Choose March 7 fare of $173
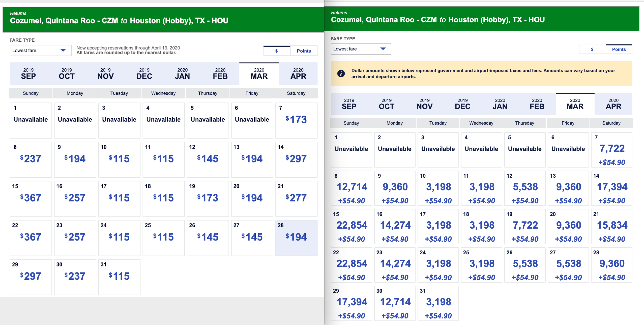 click(x=296, y=120)
